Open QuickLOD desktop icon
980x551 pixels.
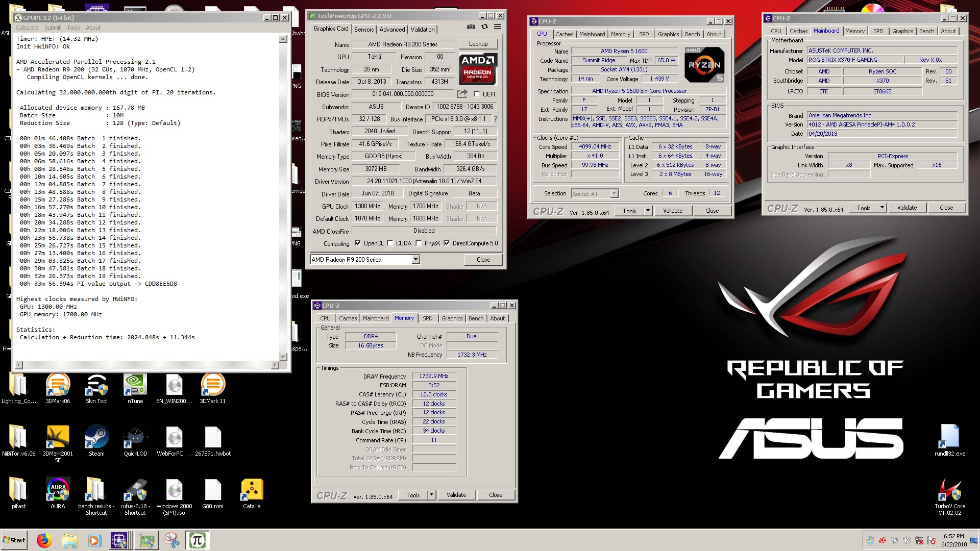coord(135,441)
